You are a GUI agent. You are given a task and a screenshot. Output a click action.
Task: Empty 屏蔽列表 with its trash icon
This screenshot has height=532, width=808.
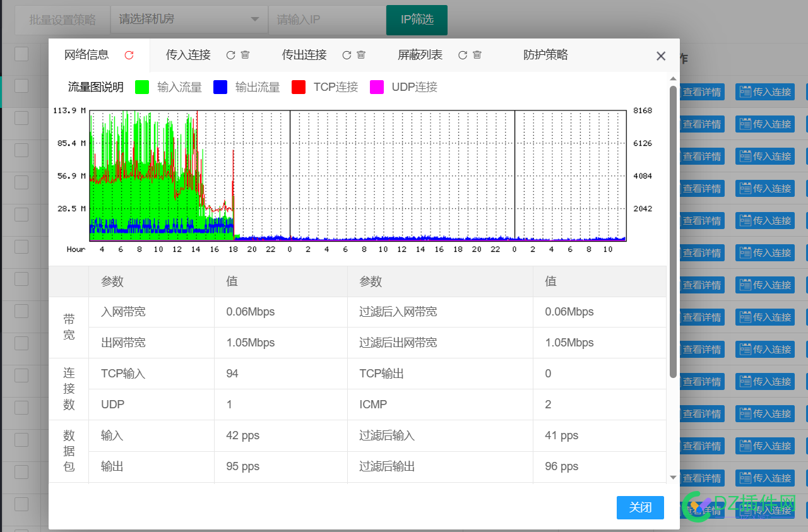[x=477, y=55]
